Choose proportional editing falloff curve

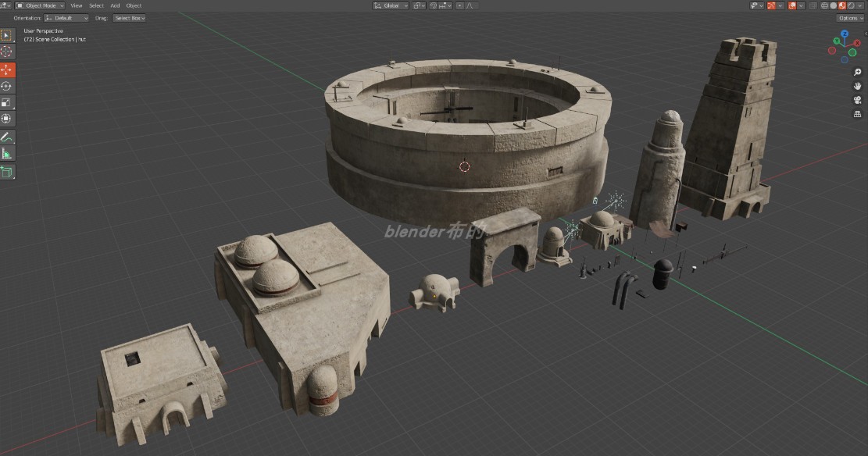[471, 5]
